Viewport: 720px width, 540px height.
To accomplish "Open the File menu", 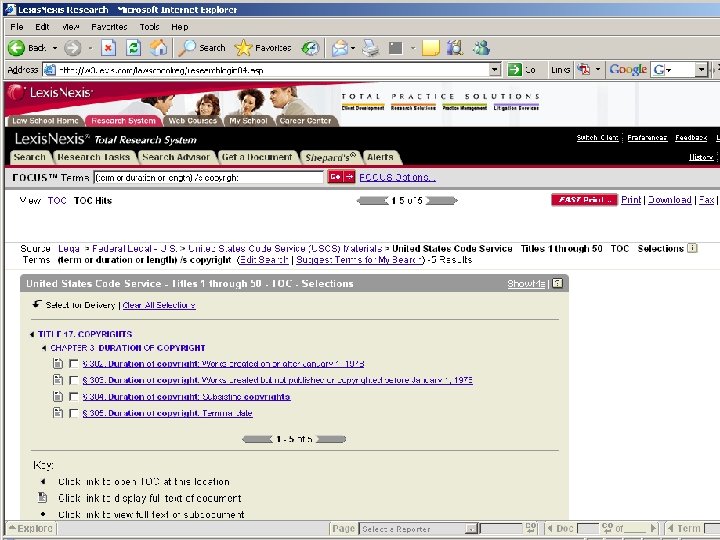I will pos(17,27).
